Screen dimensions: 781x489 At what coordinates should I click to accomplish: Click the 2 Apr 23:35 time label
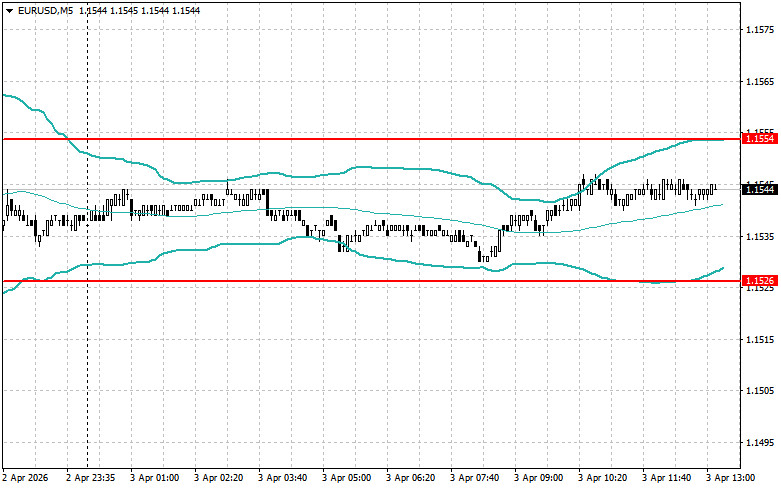(91, 478)
